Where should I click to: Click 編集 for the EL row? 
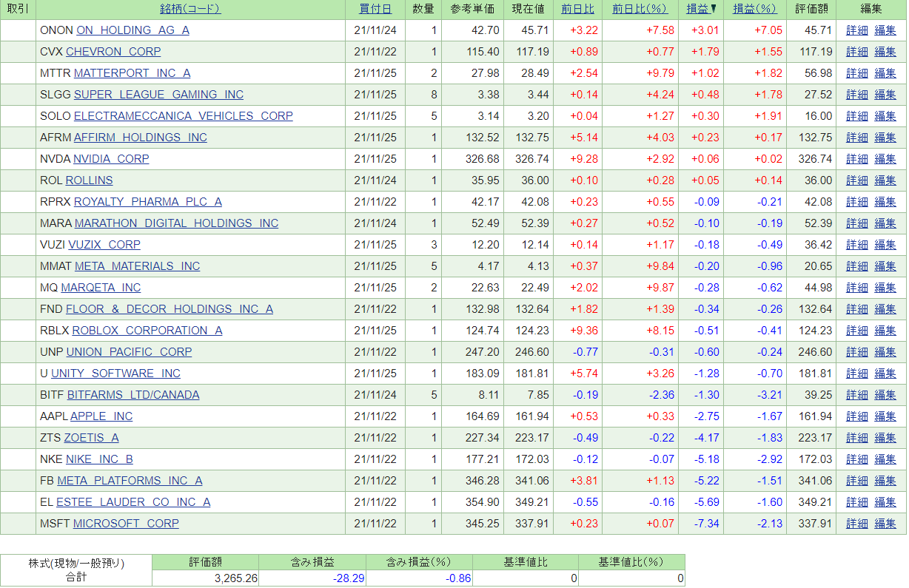[x=885, y=502]
